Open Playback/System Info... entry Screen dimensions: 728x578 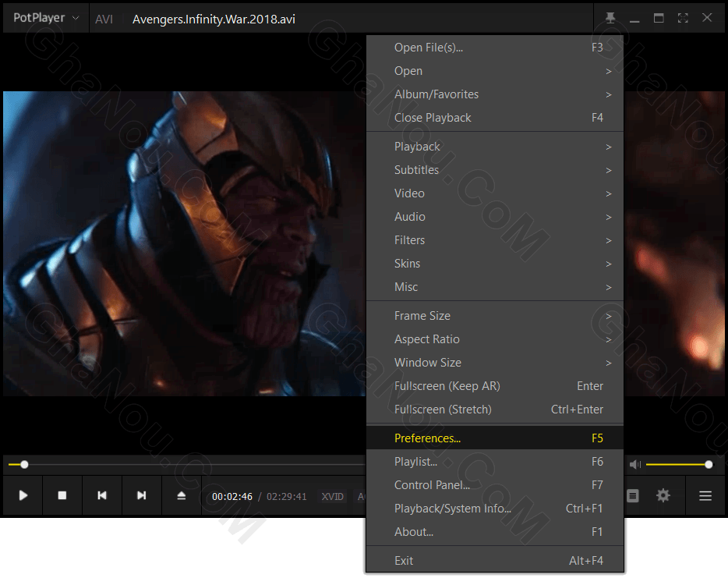(x=495, y=509)
